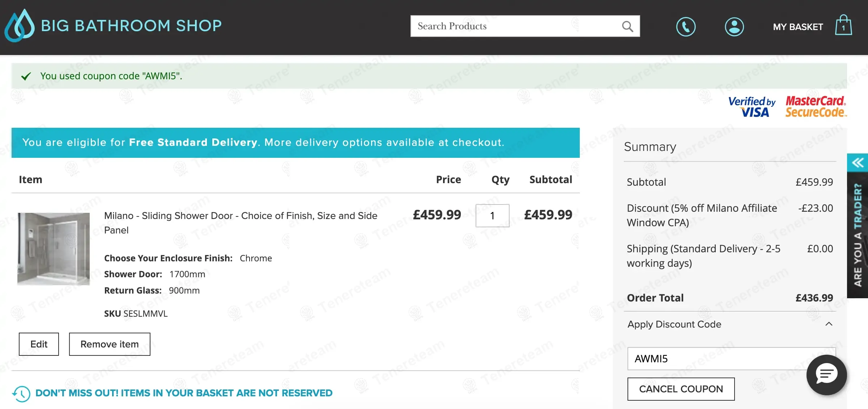Screen dimensions: 868x409
Task: Open the basket bag icon
Action: pyautogui.click(x=843, y=25)
